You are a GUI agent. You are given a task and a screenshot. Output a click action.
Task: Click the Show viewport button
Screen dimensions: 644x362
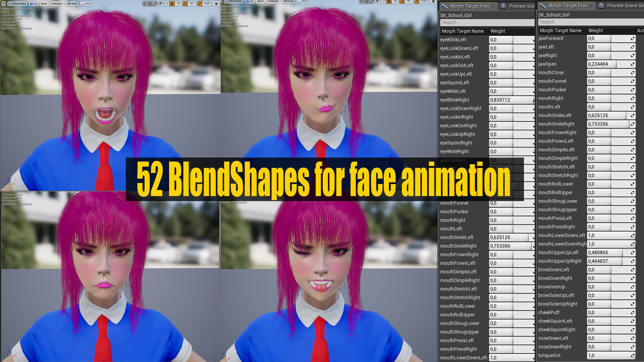point(44,4)
